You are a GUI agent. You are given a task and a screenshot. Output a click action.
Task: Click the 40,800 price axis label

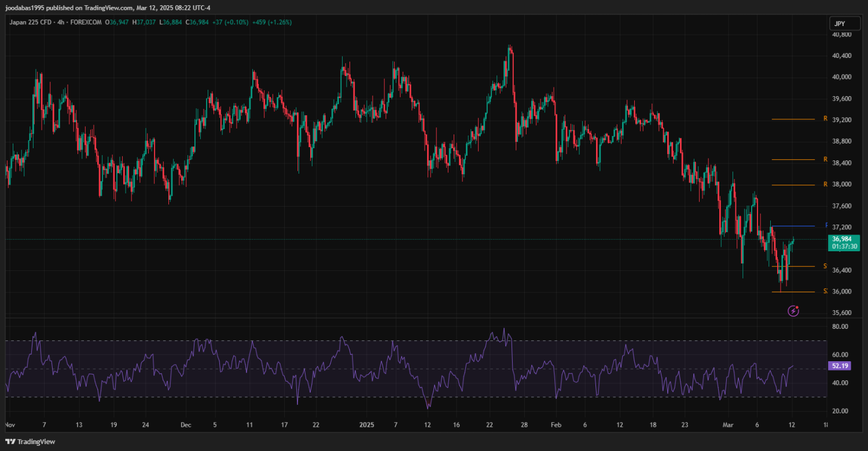tap(841, 34)
